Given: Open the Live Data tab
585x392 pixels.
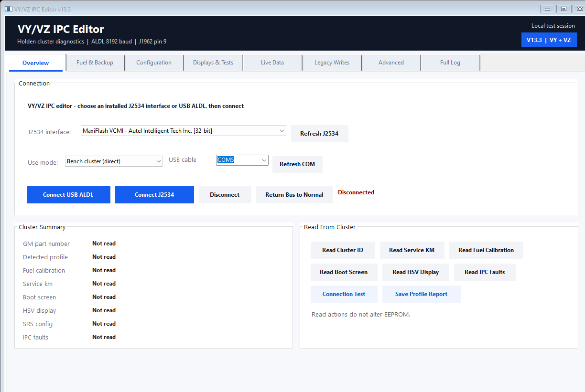Looking at the screenshot, I should pyautogui.click(x=272, y=63).
